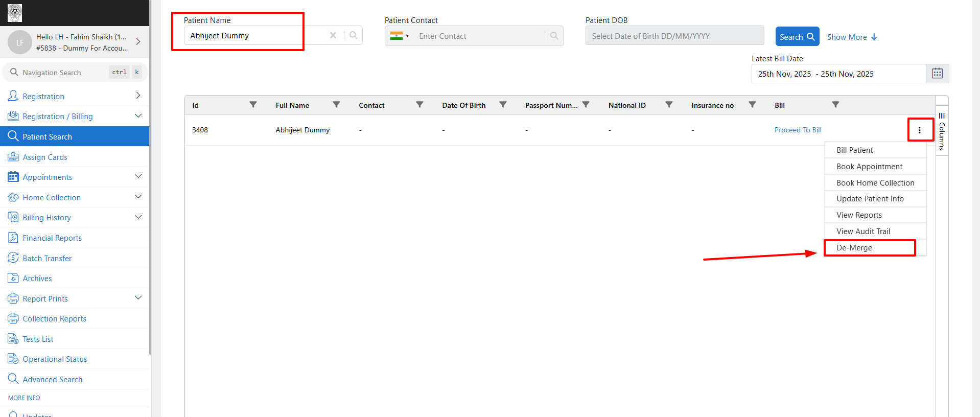Click the organization logo in the header
Viewport: 980px width, 417px height.
pyautogui.click(x=15, y=13)
